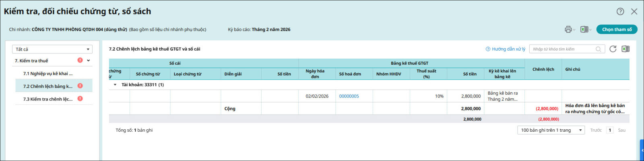Open the '100 bản ghi trên 1 trang' dropdown
Screen dimensions: 644x161
click(x=551, y=130)
